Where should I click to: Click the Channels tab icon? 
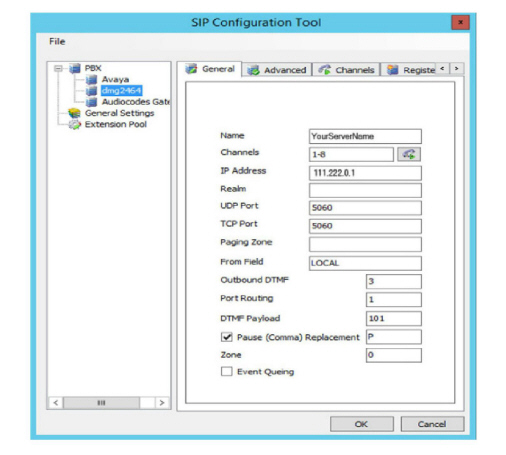pyautogui.click(x=324, y=70)
